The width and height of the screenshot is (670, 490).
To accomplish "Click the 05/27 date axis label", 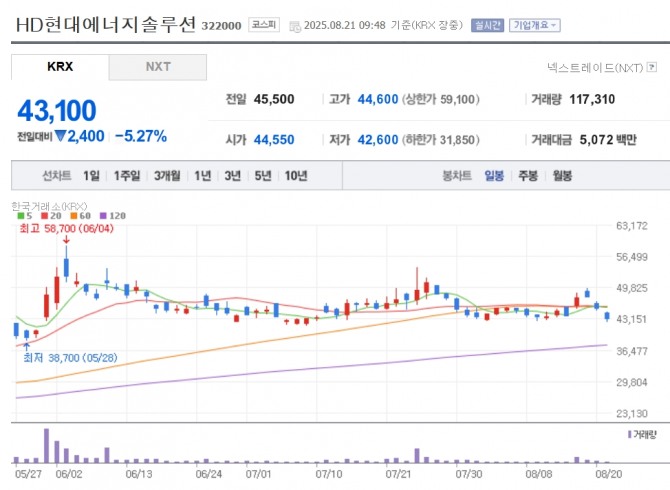I will point(28,474).
